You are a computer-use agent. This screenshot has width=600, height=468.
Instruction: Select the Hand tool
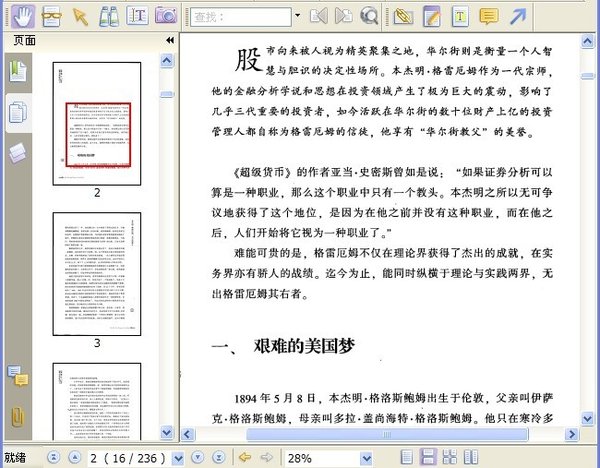click(x=23, y=16)
